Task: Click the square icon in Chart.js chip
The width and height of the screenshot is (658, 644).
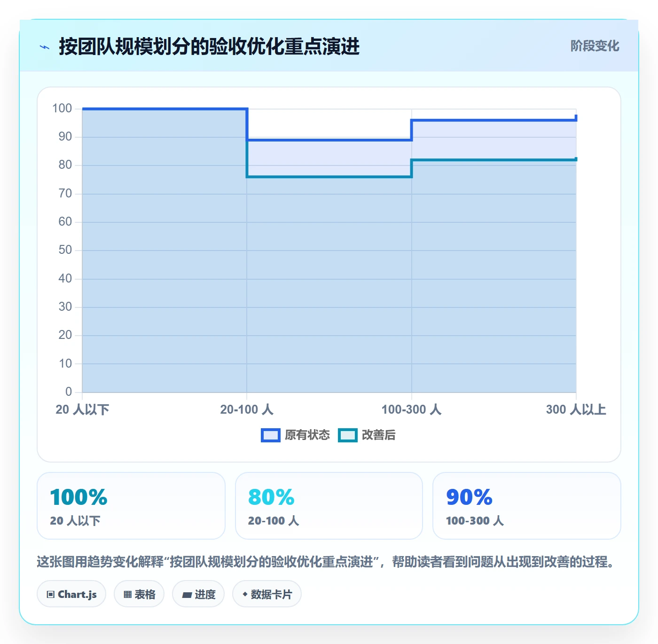Action: pos(51,595)
